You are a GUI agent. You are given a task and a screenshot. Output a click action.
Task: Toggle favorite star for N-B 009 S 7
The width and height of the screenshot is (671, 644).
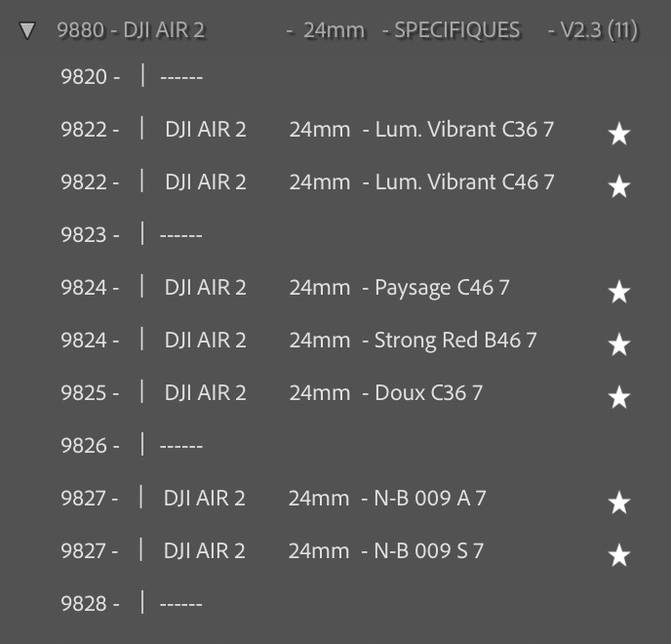(x=618, y=555)
